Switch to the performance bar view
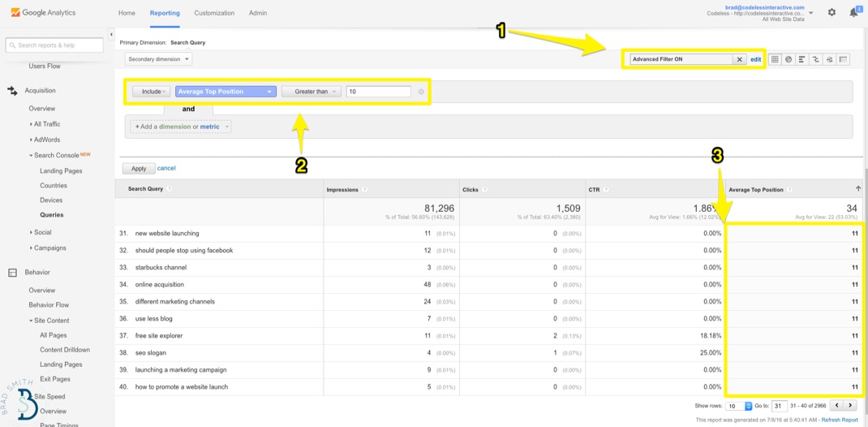Viewport: 868px width, 427px height. click(801, 59)
